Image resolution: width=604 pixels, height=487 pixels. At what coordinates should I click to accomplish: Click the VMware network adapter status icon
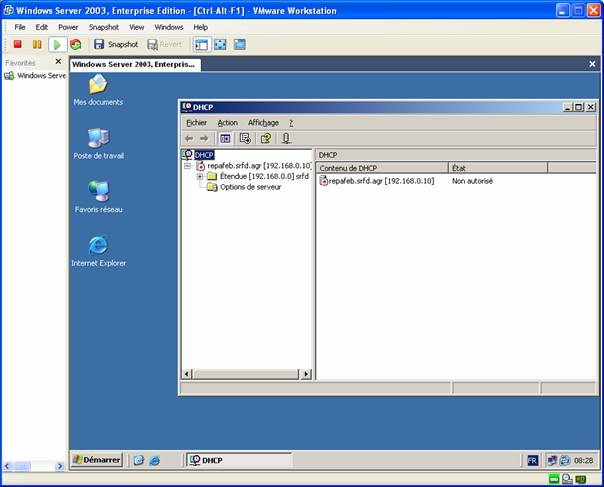coord(581,479)
